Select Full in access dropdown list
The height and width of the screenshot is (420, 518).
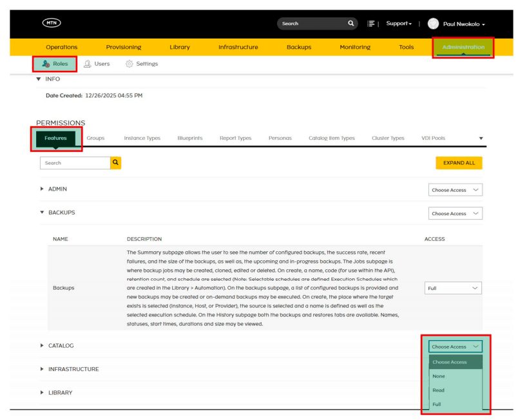click(456, 404)
